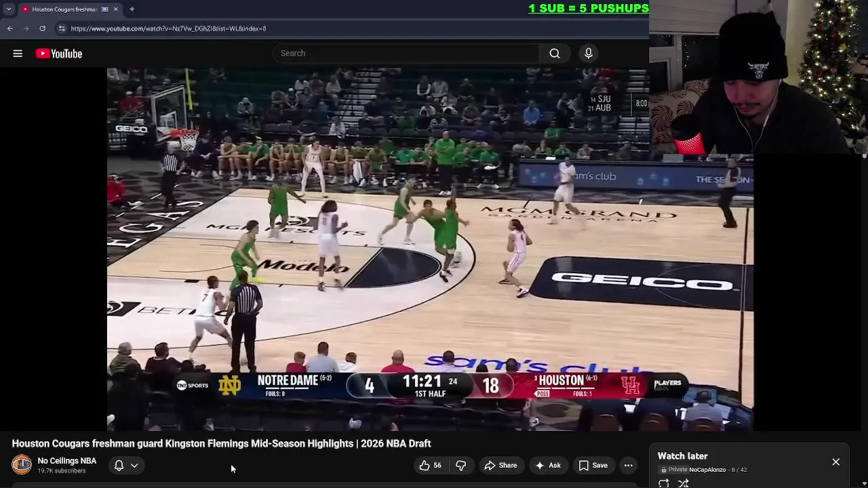Open a new browser tab
Viewport: 868px width, 488px height.
pyautogui.click(x=132, y=9)
